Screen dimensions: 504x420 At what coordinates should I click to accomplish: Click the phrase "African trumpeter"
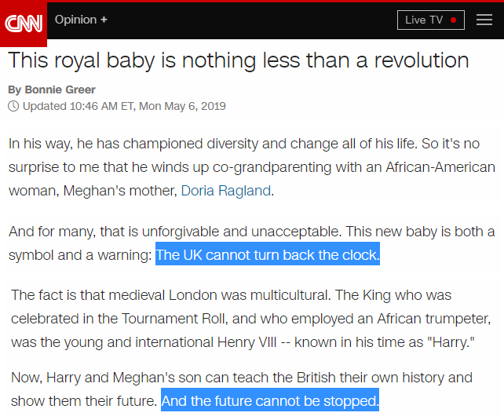click(434, 319)
